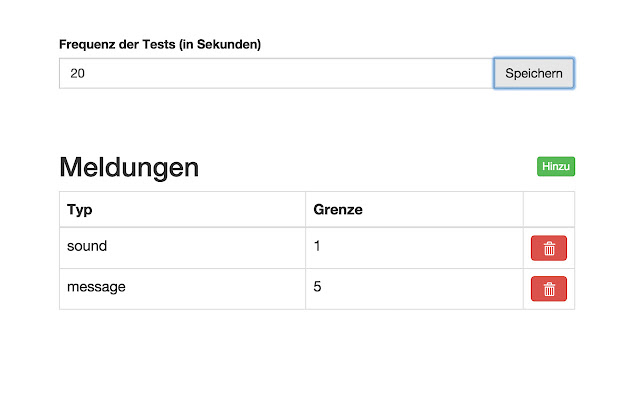The width and height of the screenshot is (640, 400).
Task: Click the Typ column header
Action: pos(80,210)
